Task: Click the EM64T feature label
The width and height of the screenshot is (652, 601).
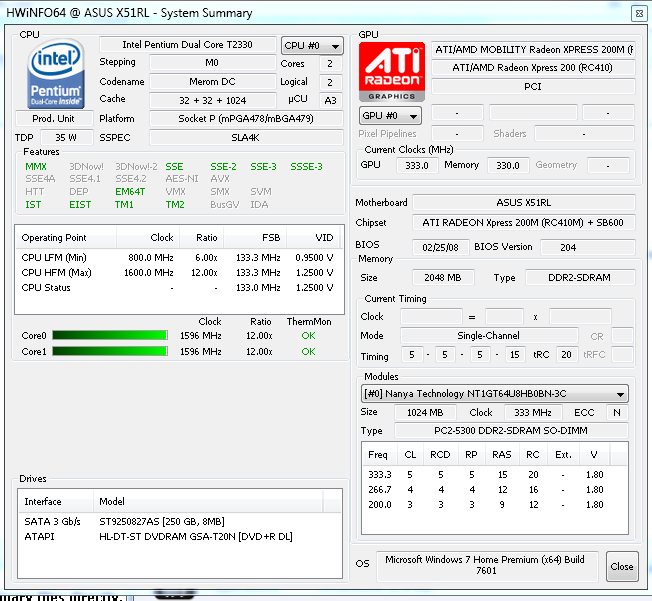Action: tap(130, 191)
